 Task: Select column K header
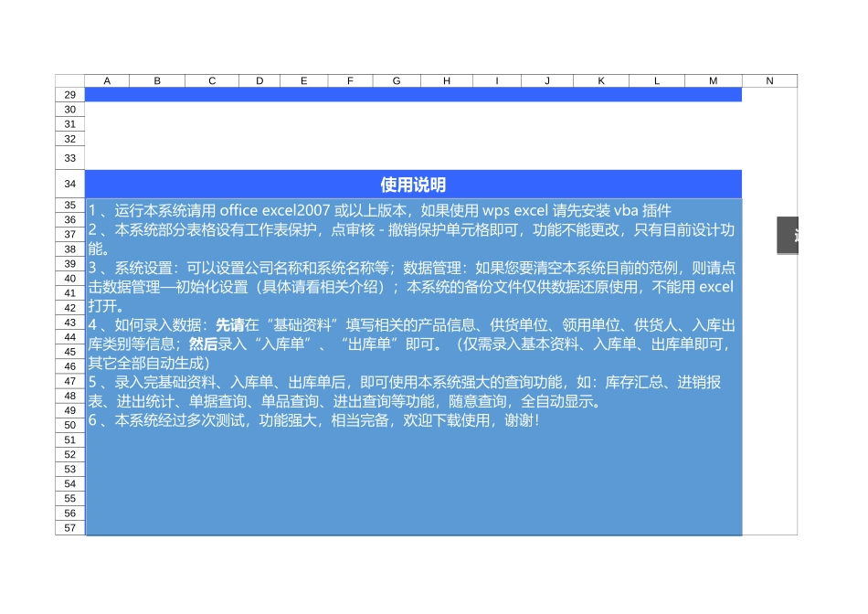[x=601, y=80]
